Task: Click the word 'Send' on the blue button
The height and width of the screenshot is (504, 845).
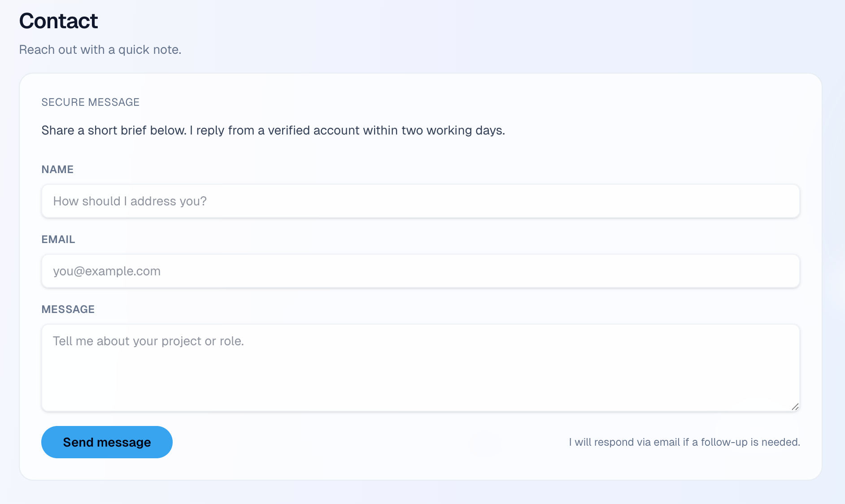Action: pos(78,442)
